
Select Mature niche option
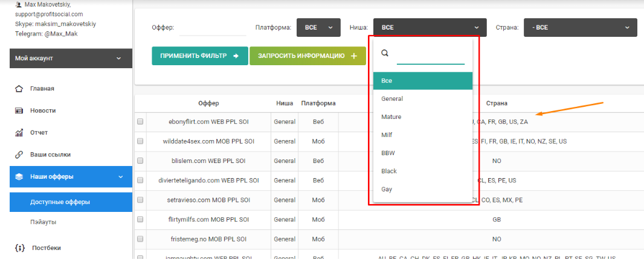(423, 117)
